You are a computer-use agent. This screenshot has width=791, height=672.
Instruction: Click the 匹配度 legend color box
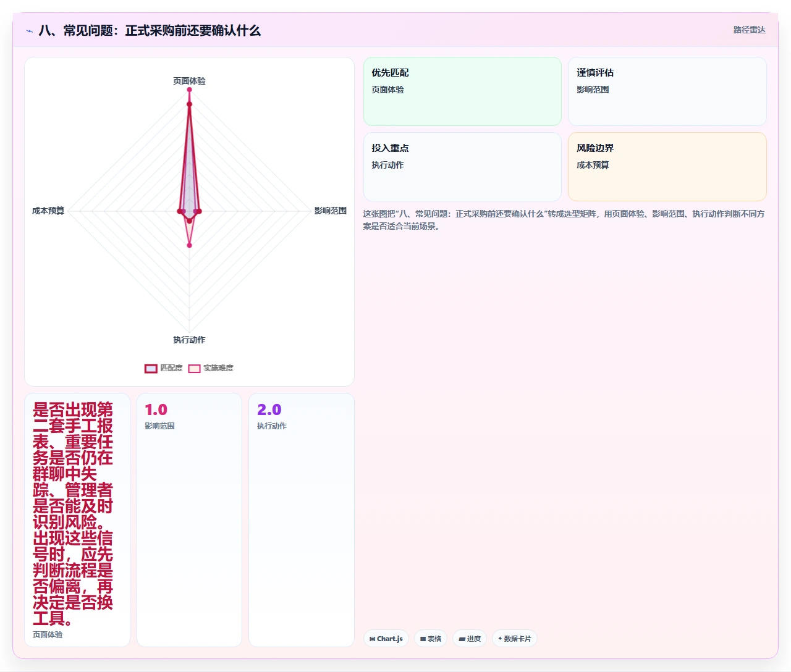point(151,369)
